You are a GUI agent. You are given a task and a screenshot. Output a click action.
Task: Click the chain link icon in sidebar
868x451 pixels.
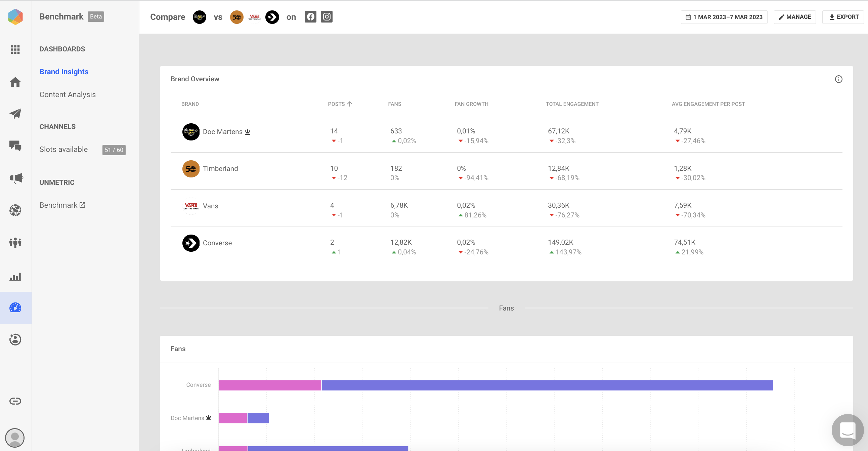point(15,401)
